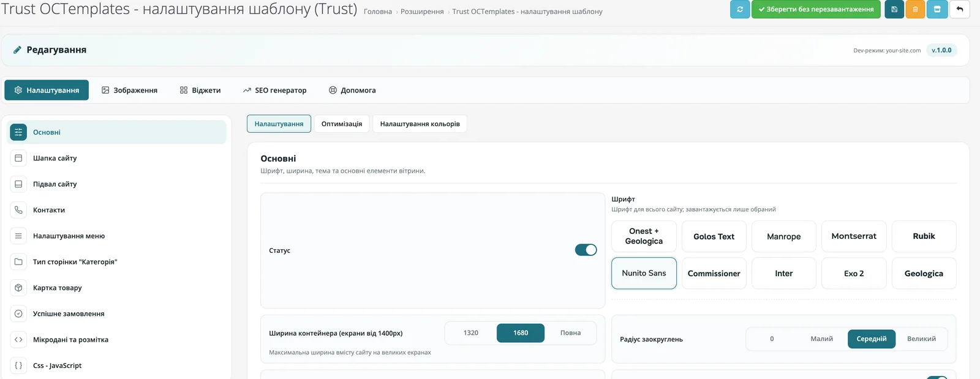
Task: Click the Редагування heading pencil icon
Action: (17, 50)
